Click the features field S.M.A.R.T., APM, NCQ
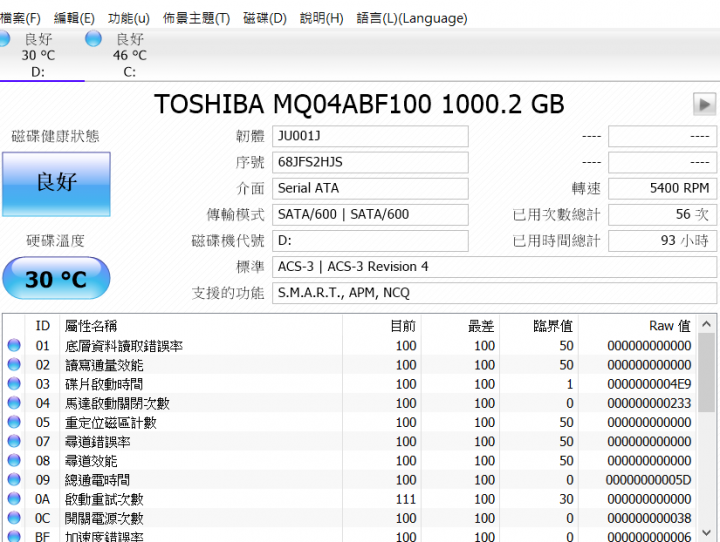Image resolution: width=720 pixels, height=542 pixels. click(495, 294)
